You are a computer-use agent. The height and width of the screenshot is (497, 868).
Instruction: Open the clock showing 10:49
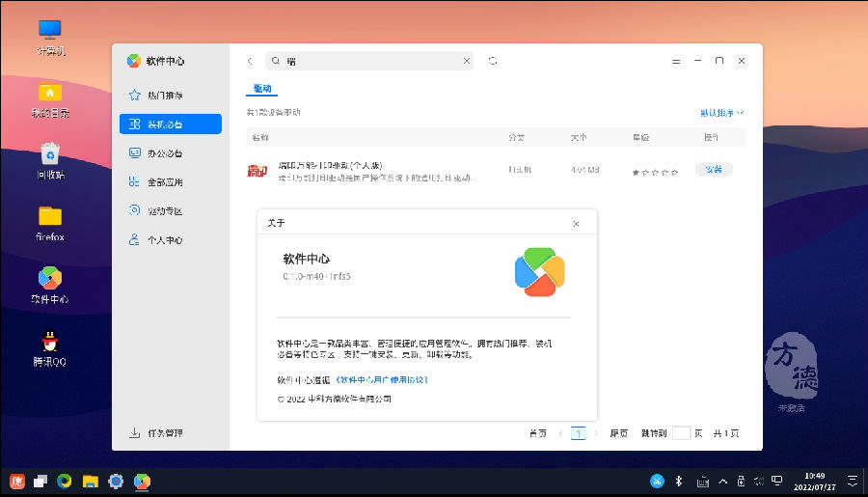pyautogui.click(x=814, y=481)
